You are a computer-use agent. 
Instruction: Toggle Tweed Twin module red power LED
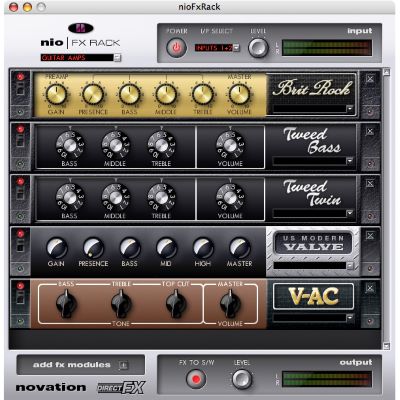click(20, 182)
